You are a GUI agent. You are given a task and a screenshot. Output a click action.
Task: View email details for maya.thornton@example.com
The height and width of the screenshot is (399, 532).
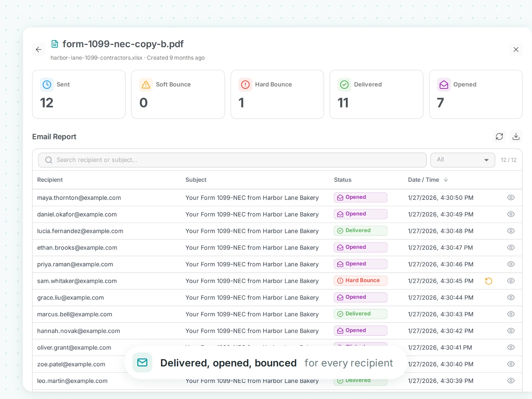click(511, 198)
